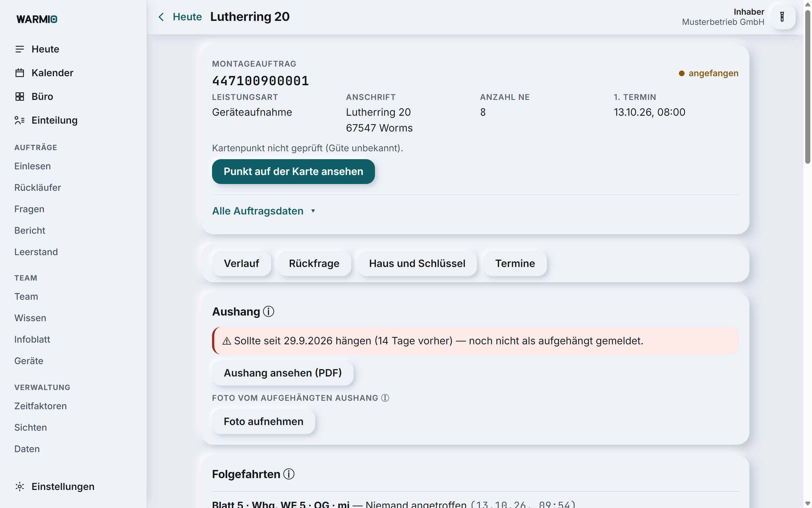Click the WARMIO logo

[x=37, y=19]
